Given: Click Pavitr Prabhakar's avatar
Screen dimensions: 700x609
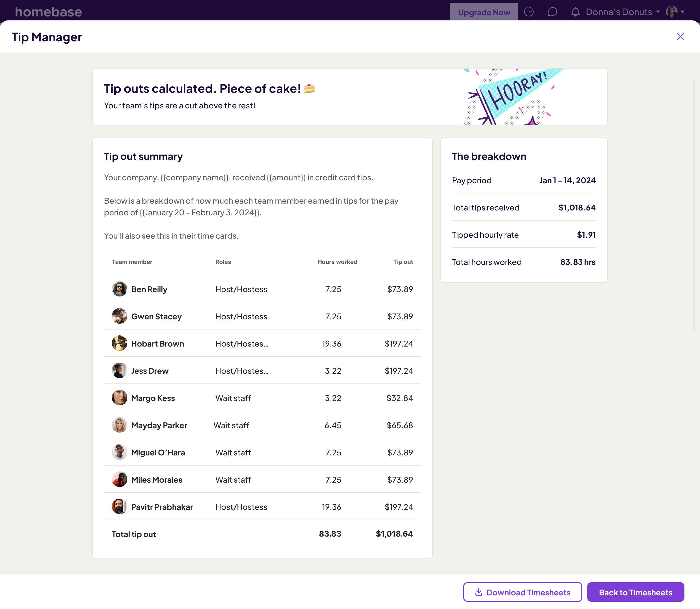Looking at the screenshot, I should [119, 506].
